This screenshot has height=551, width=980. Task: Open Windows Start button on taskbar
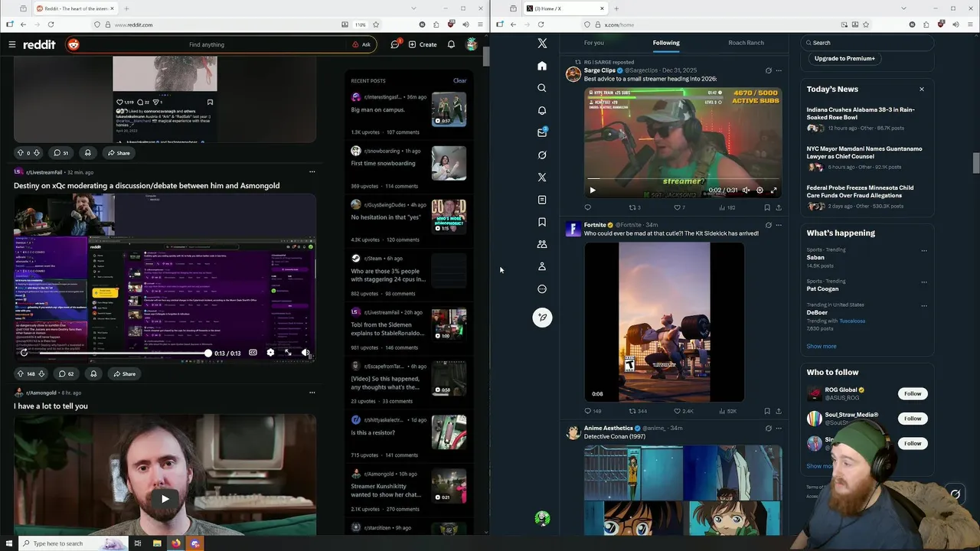[9, 543]
